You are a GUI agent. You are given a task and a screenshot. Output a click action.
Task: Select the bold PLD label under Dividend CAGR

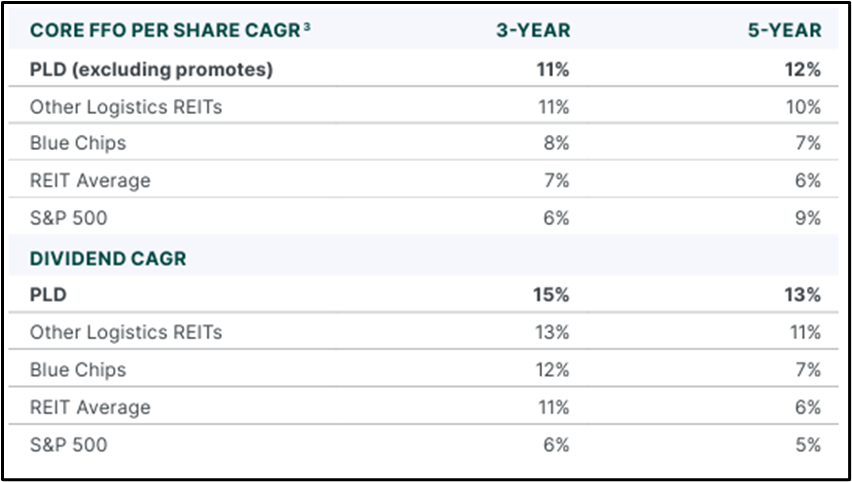(47, 295)
